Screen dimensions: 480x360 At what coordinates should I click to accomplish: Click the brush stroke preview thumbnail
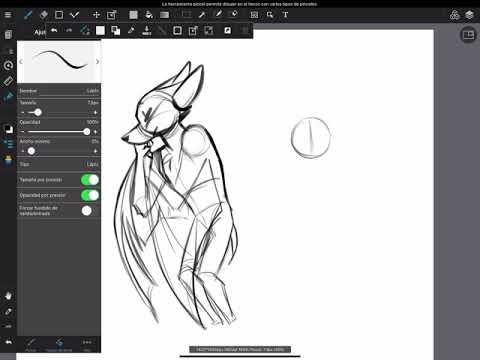coord(59,61)
